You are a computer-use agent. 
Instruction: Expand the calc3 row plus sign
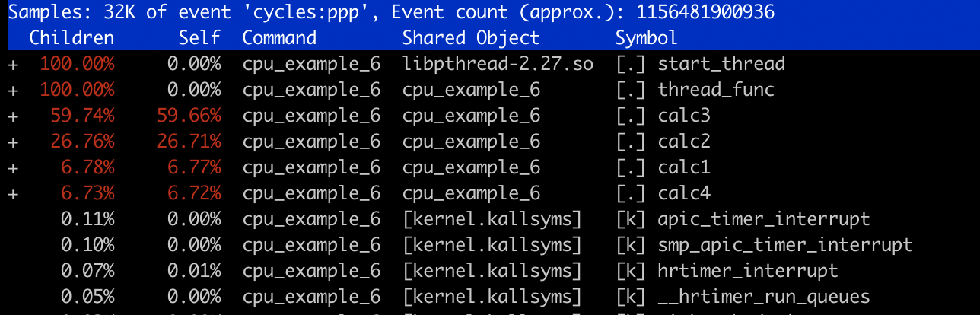click(x=12, y=116)
